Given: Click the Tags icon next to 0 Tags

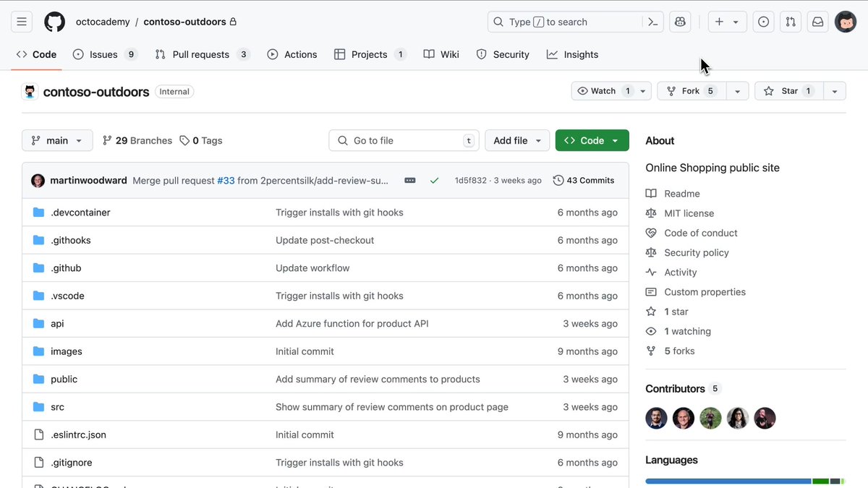Looking at the screenshot, I should point(184,140).
